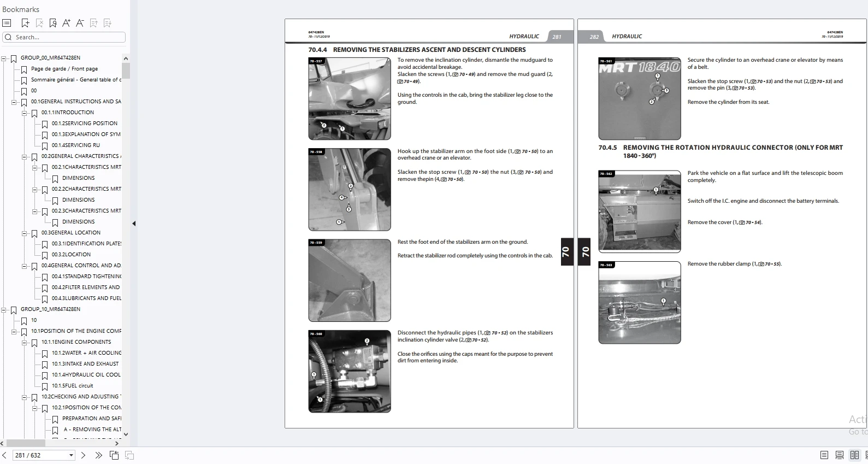868x464 pixels.
Task: Collapse 10.2CHECKING AND ADJUSTING node
Action: (25, 397)
